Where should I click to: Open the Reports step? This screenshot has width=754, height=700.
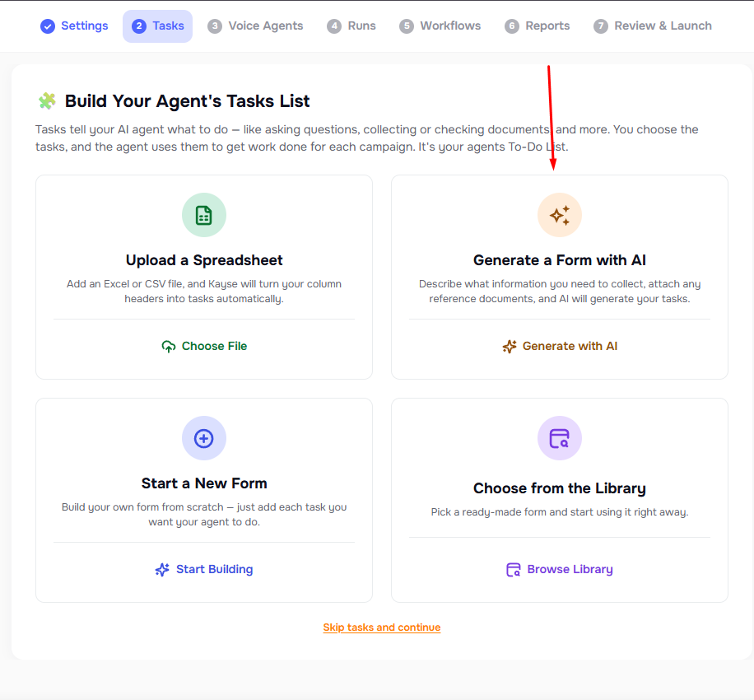point(537,26)
